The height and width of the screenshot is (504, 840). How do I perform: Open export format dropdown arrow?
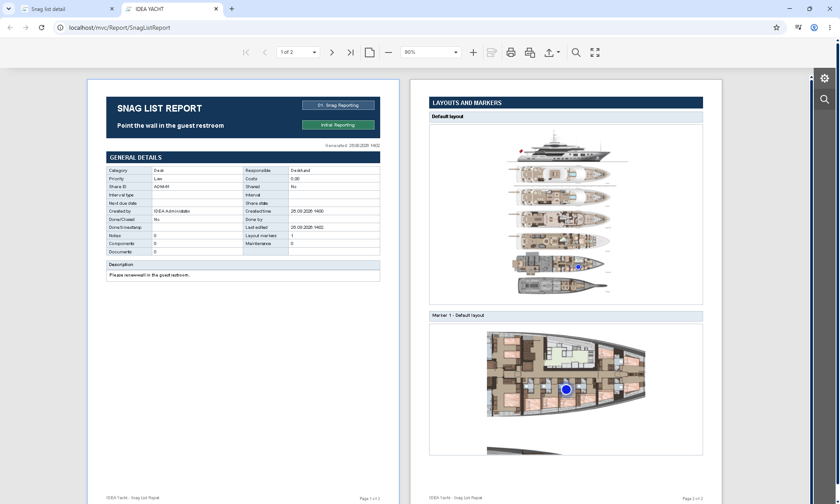coord(558,52)
